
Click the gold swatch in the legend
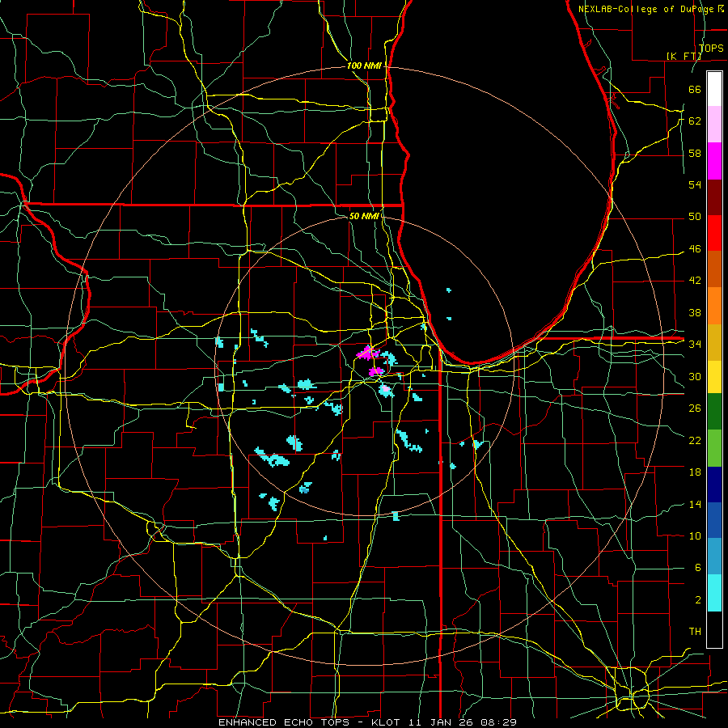714,342
